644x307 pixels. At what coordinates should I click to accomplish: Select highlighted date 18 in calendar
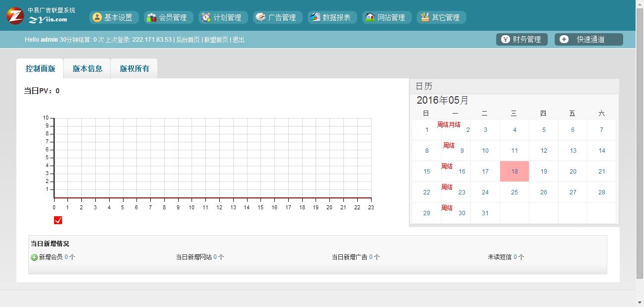click(x=515, y=172)
